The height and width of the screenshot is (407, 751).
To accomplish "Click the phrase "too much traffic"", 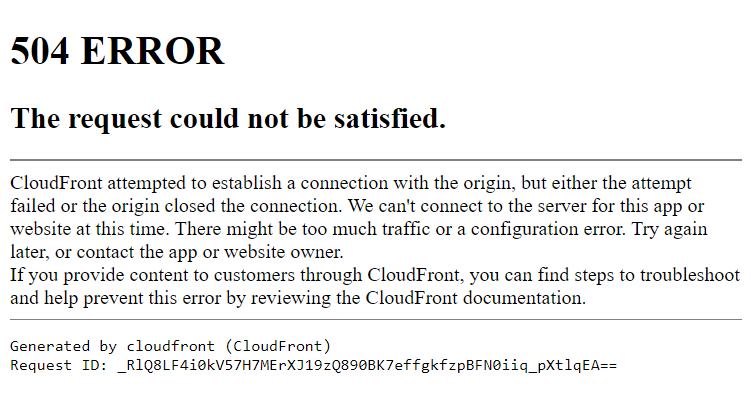I will [365, 229].
